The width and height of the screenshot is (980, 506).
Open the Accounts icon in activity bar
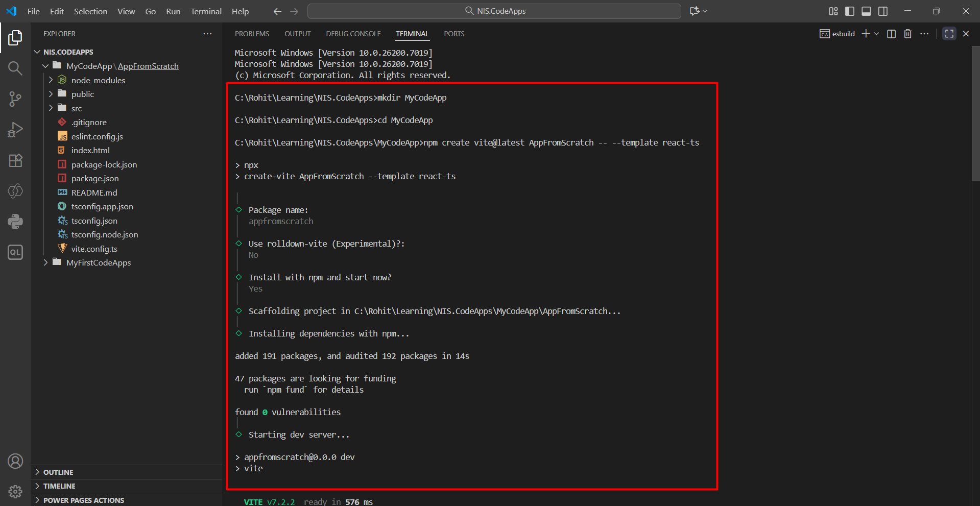(x=15, y=461)
